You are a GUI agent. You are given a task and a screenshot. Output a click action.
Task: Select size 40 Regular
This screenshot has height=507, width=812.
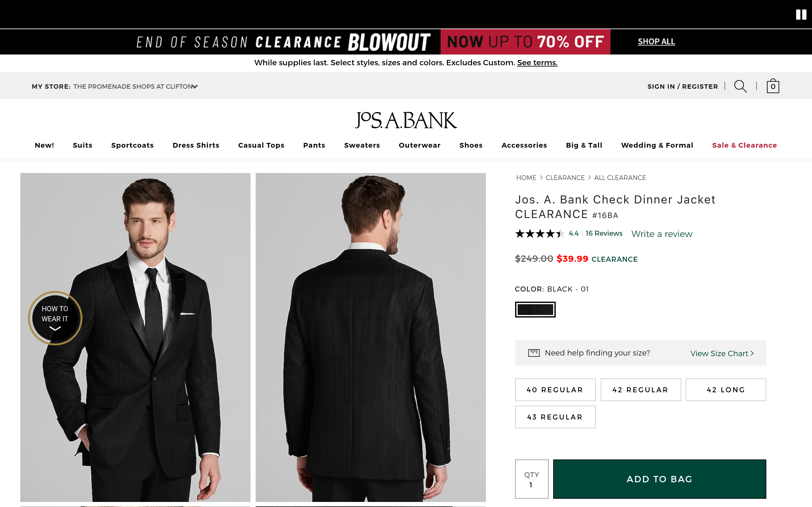pyautogui.click(x=555, y=390)
